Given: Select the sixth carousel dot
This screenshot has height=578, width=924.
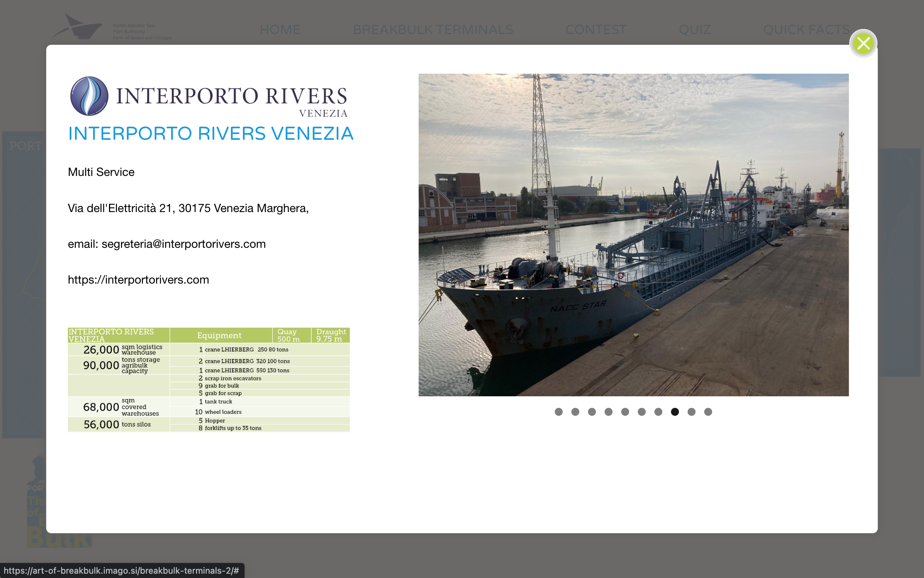Looking at the screenshot, I should (641, 412).
